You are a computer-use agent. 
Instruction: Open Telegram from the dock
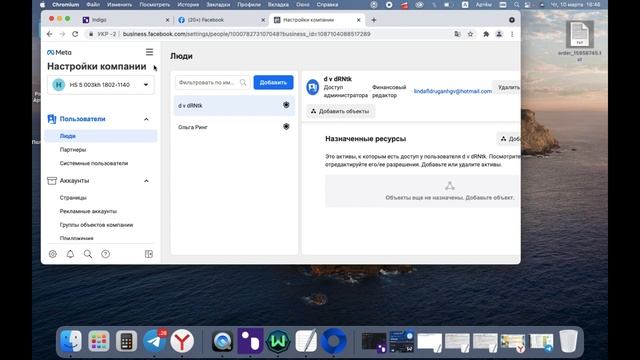tap(154, 341)
